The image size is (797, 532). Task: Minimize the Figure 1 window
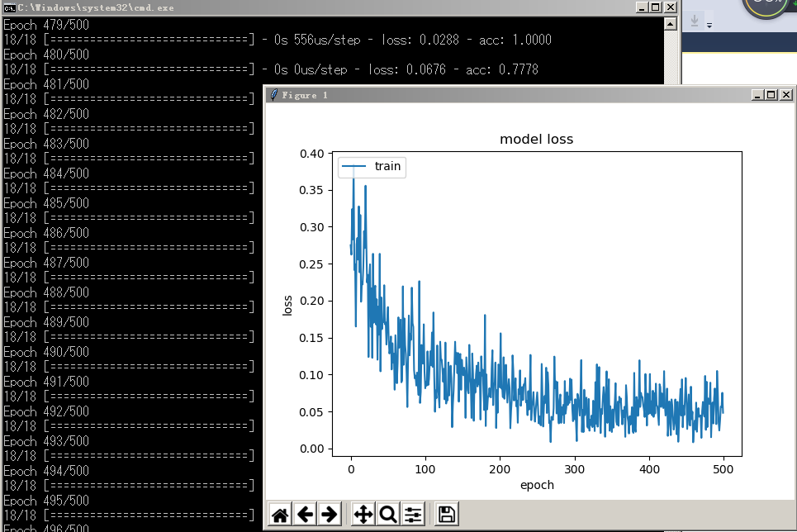click(x=758, y=95)
